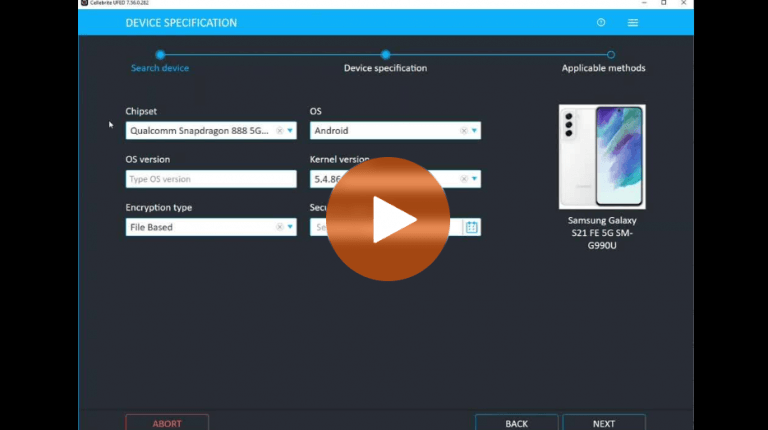
Task: Open the help icon in header
Action: tap(601, 23)
